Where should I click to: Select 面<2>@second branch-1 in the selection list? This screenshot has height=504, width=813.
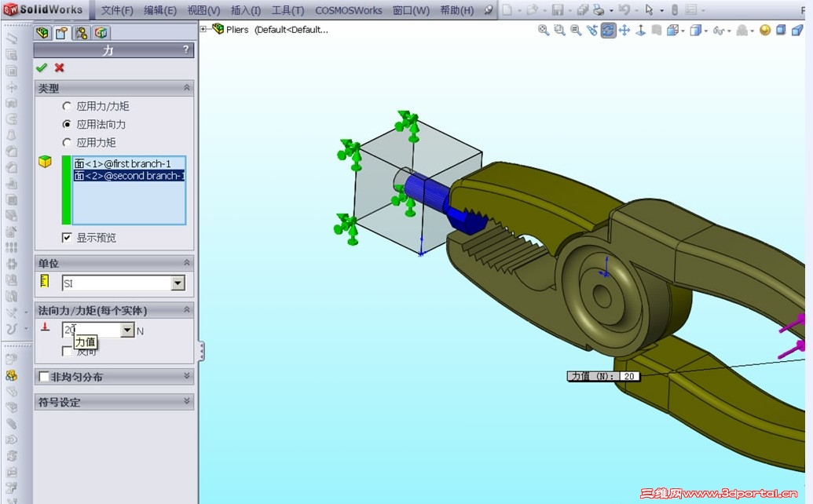coord(129,176)
